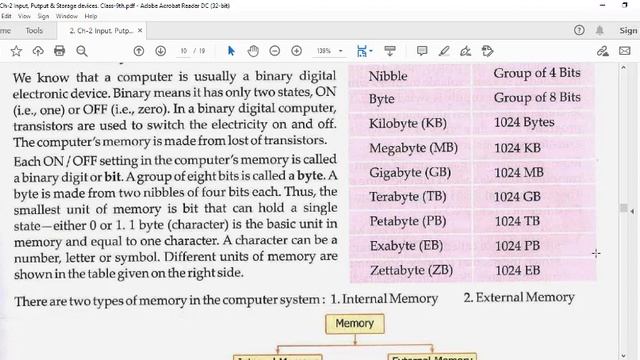Open the help question mark icon

coord(579,30)
